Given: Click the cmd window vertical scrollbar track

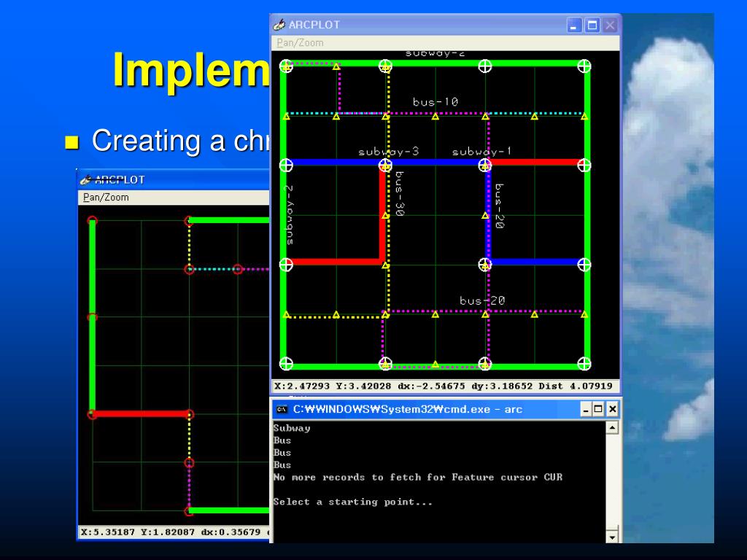Looking at the screenshot, I should (612, 481).
